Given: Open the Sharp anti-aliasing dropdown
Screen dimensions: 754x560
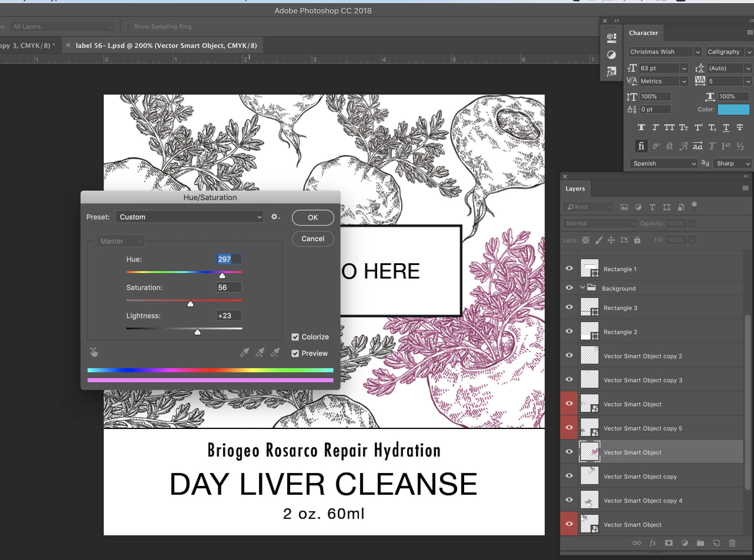Looking at the screenshot, I should 732,163.
